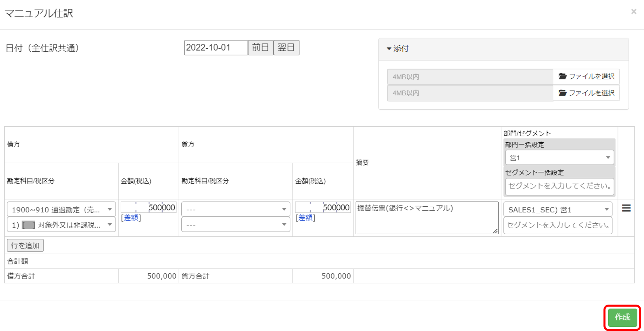The height and width of the screenshot is (331, 644).
Task: Click セグメント一括設定 input field
Action: pyautogui.click(x=559, y=186)
